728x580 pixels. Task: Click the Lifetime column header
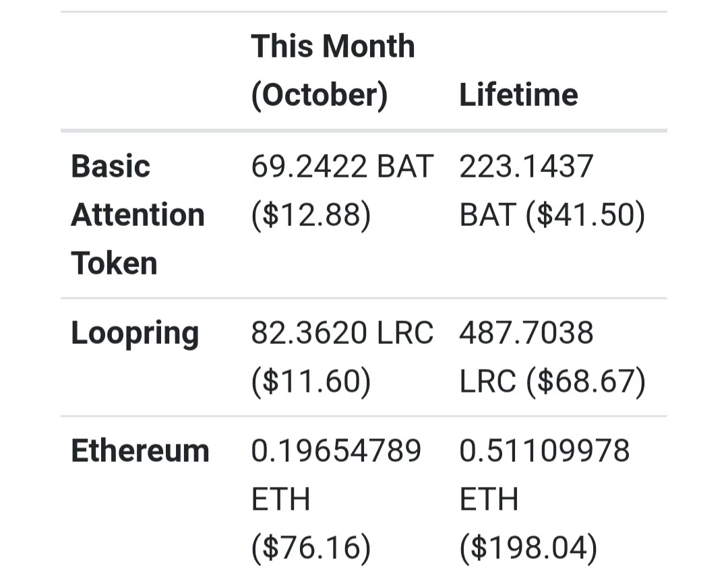[518, 94]
